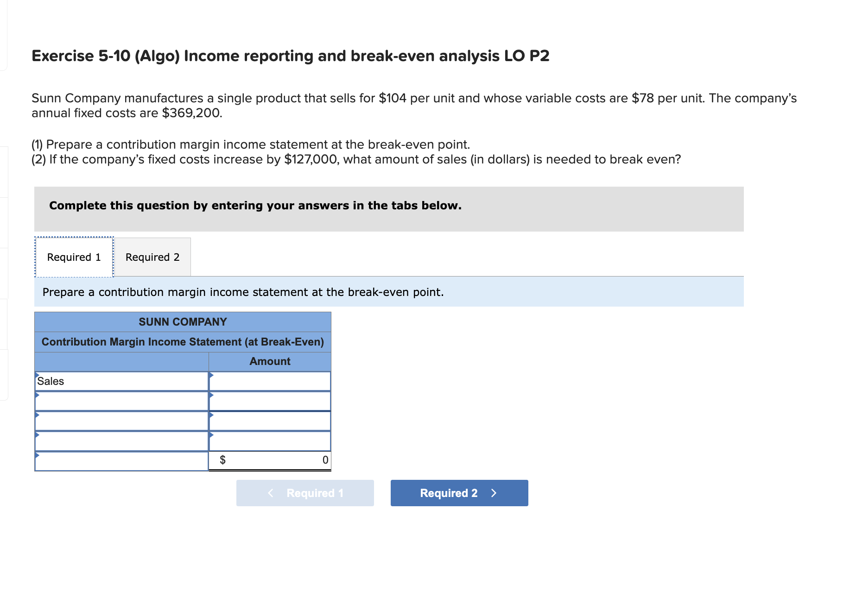Click the Required 2 navigation button
The height and width of the screenshot is (616, 850).
[459, 493]
